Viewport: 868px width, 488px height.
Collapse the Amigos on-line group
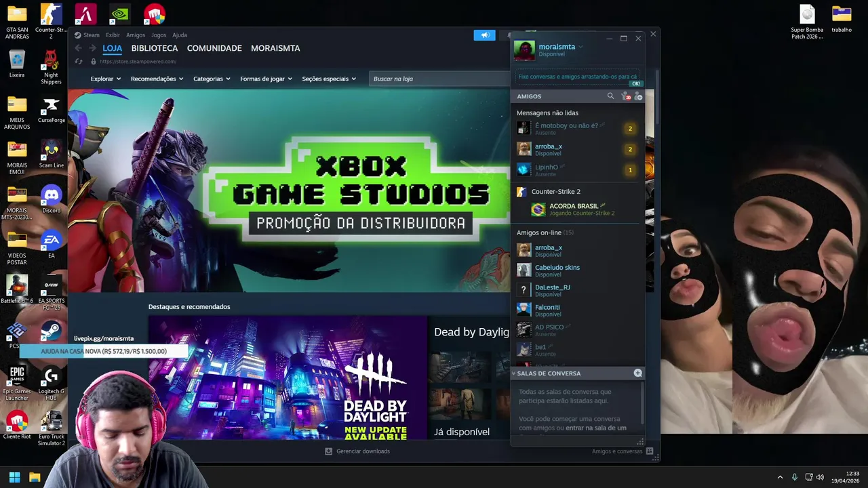pyautogui.click(x=545, y=232)
